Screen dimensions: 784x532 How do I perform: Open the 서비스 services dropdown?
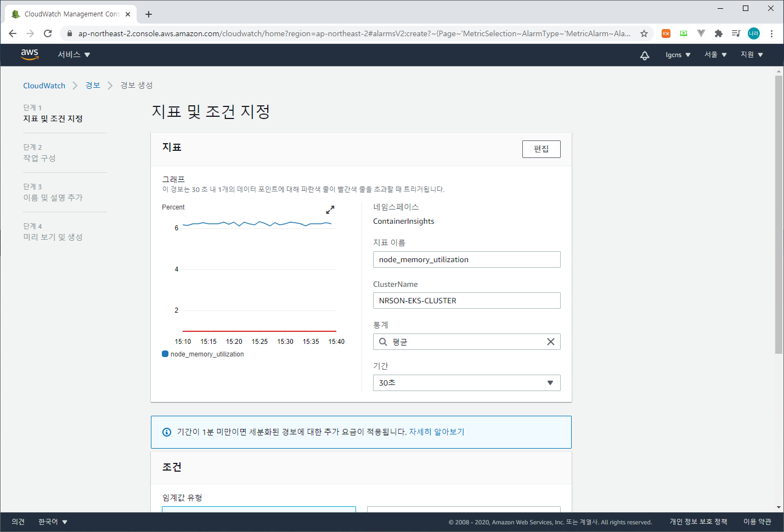(74, 55)
